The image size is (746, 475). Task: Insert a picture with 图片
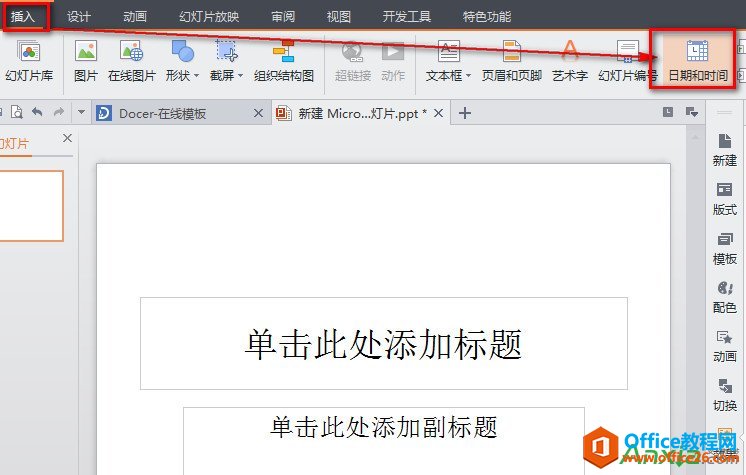pyautogui.click(x=86, y=62)
